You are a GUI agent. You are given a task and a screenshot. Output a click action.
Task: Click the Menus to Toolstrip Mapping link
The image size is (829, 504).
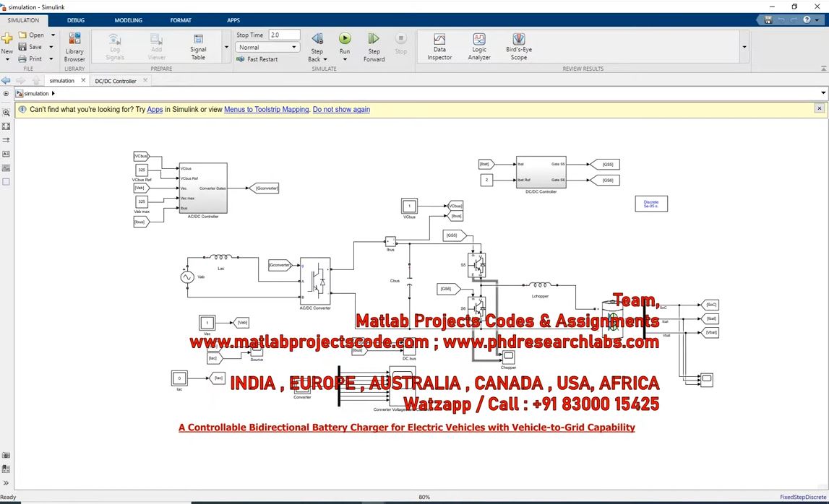point(267,109)
